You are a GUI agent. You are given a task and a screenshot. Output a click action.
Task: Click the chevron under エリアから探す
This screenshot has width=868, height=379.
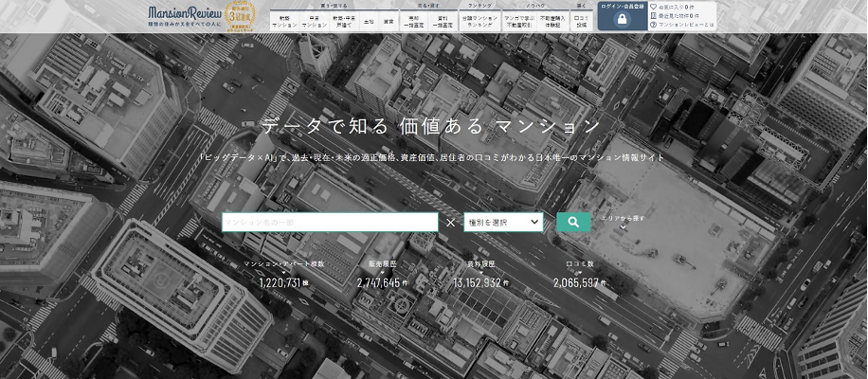tap(623, 228)
